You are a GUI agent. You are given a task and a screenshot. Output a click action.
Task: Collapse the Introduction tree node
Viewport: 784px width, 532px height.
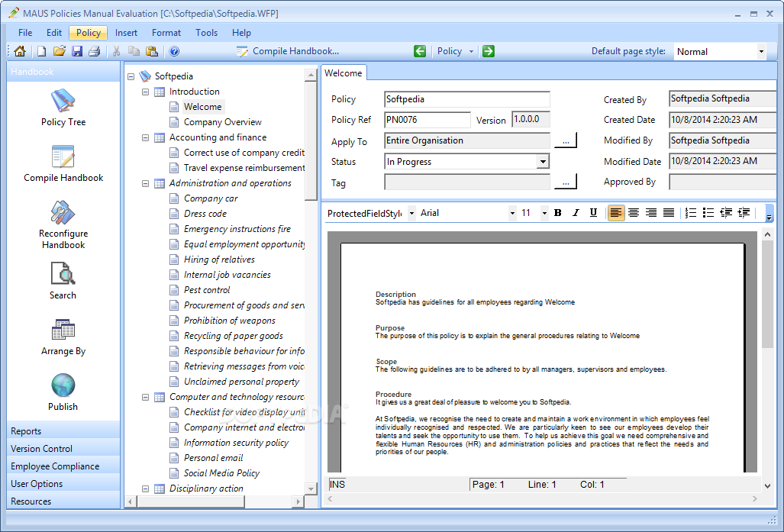[146, 92]
